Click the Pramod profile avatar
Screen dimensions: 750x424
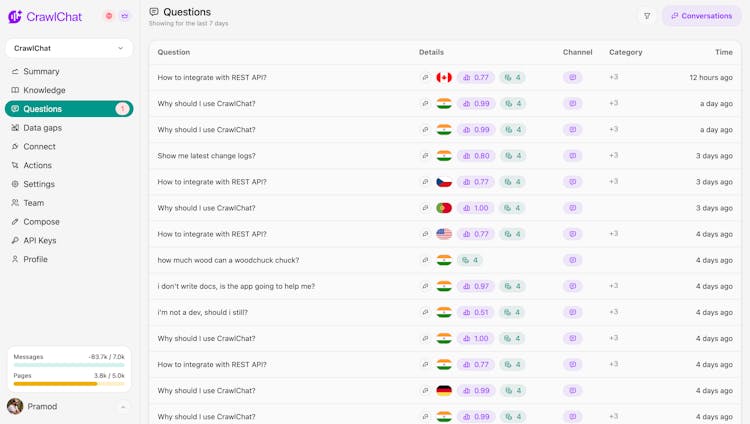[x=15, y=406]
